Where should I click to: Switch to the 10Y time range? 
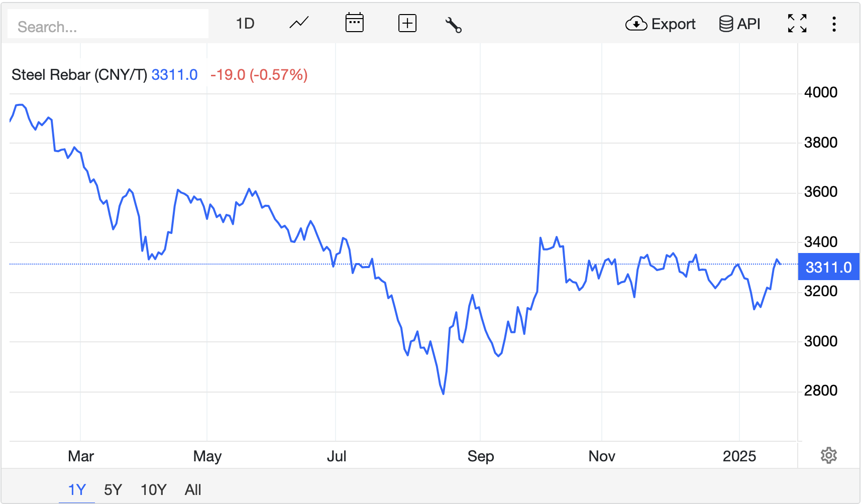[153, 489]
